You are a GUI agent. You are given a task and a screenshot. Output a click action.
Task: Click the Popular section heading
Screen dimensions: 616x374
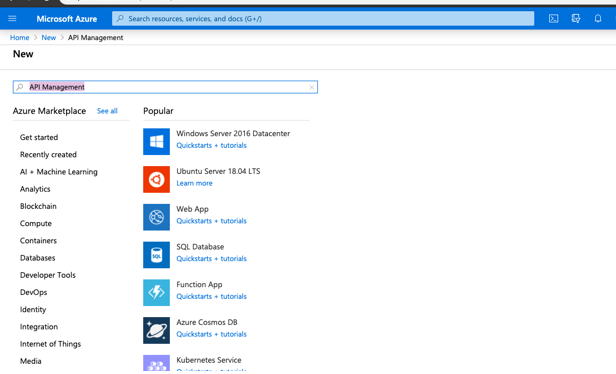(x=158, y=111)
